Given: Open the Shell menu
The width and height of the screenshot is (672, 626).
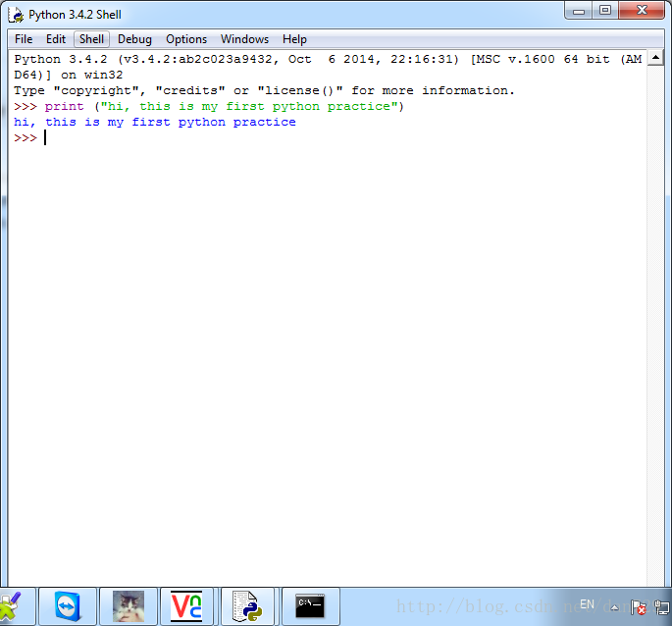Looking at the screenshot, I should click(x=91, y=39).
